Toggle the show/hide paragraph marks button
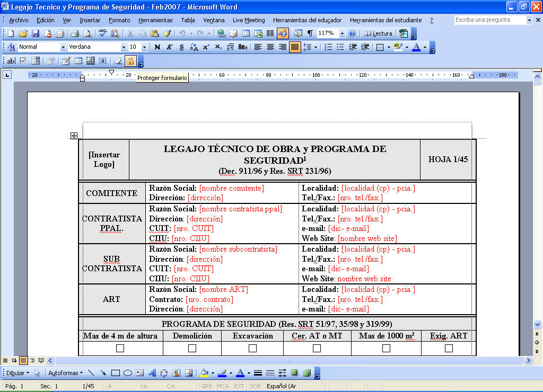543x392 pixels. coord(310,33)
